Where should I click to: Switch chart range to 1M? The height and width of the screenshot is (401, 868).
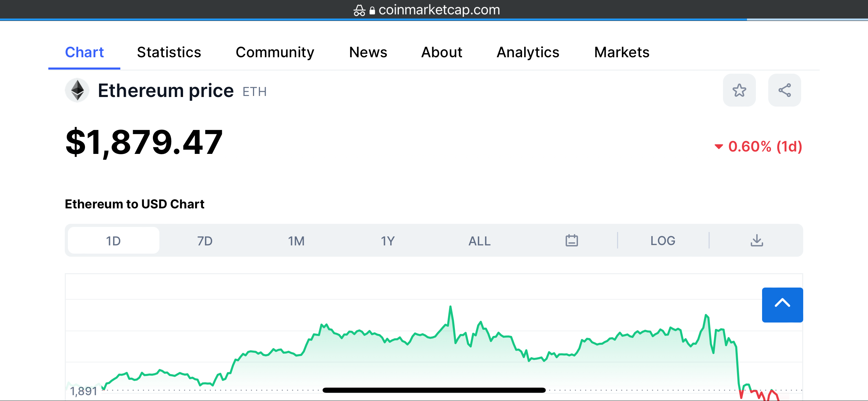[x=296, y=241]
